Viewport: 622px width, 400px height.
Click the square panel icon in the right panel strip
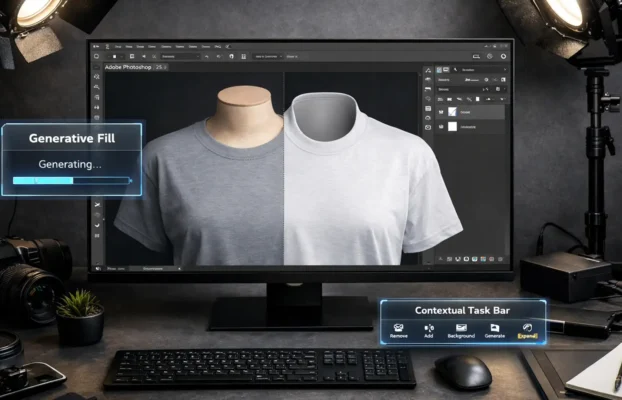point(428,109)
